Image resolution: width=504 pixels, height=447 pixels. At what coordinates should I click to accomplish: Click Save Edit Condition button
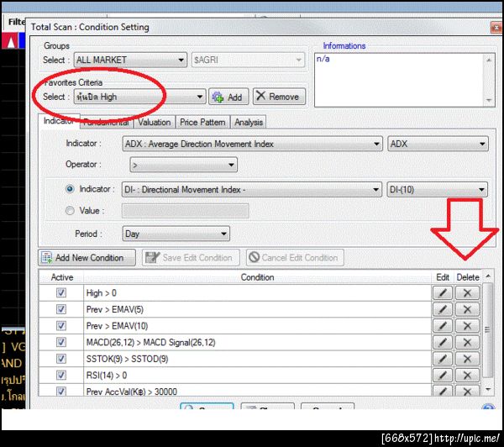[191, 258]
